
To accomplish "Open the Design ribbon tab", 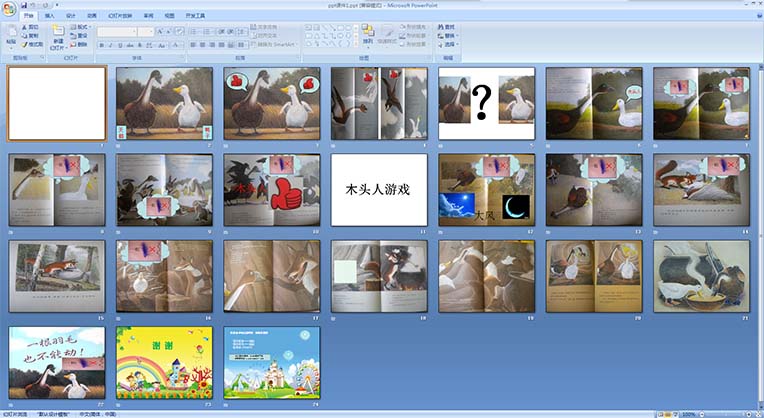I will [71, 16].
